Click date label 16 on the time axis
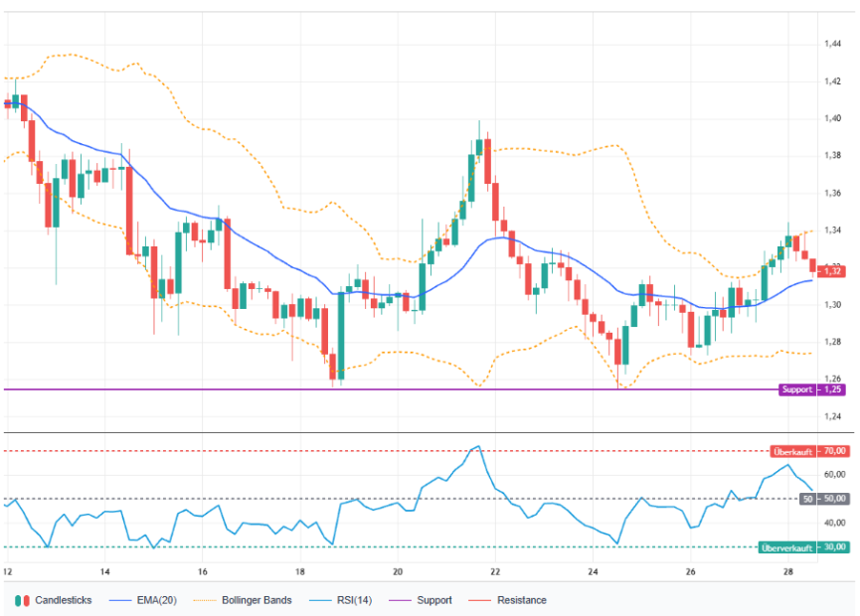Screen dimensions: 860x616 203,571
